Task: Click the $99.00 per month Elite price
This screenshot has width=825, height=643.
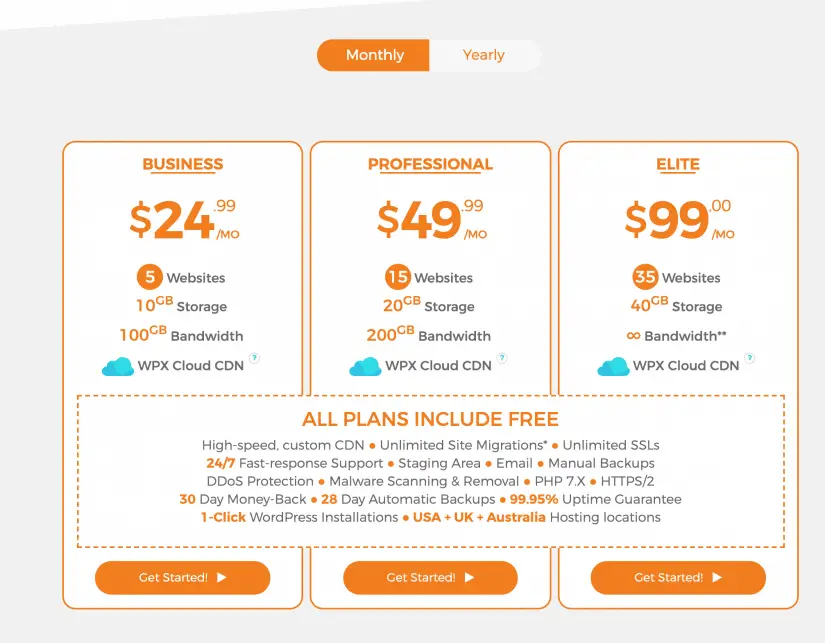Action: point(679,219)
